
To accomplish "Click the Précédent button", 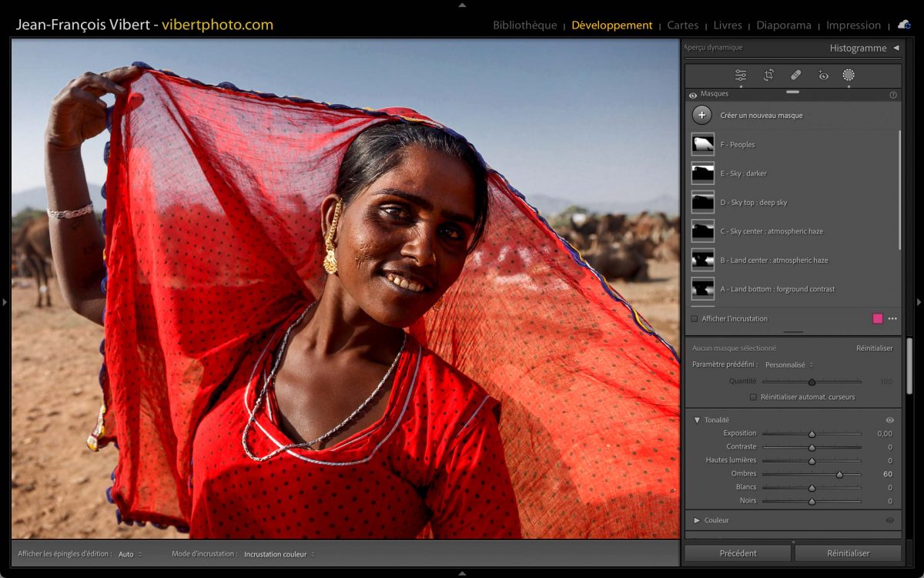I will (x=738, y=553).
